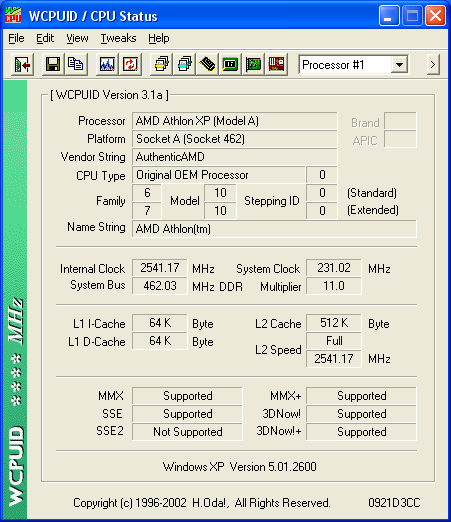
Task: Open the Help menu
Action: click(x=159, y=38)
